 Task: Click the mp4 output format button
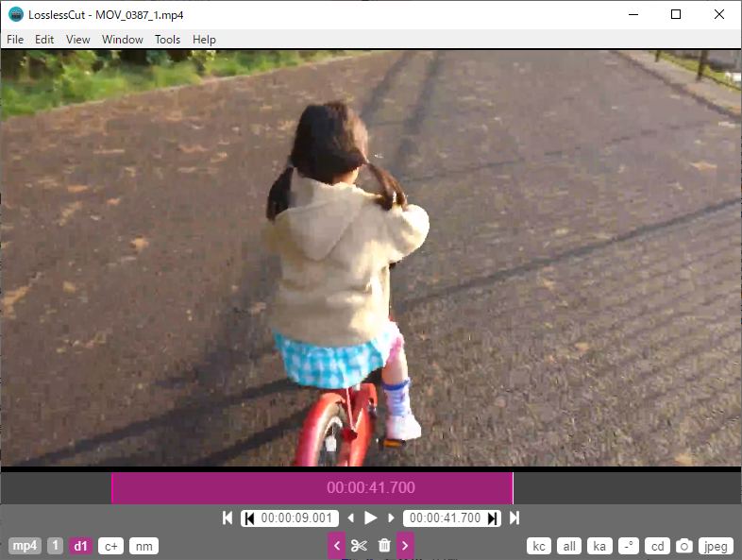pos(25,546)
